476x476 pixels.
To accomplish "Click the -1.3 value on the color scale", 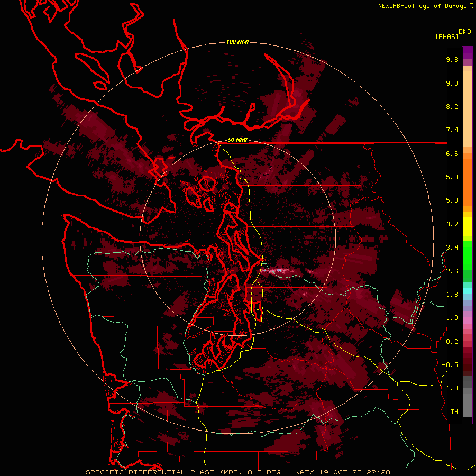I will click(450, 389).
